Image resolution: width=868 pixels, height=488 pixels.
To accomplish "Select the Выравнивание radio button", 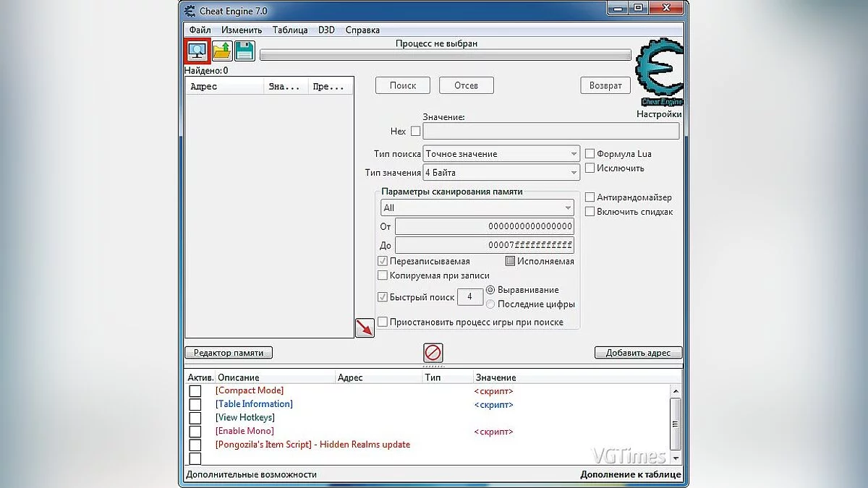I will pyautogui.click(x=490, y=290).
